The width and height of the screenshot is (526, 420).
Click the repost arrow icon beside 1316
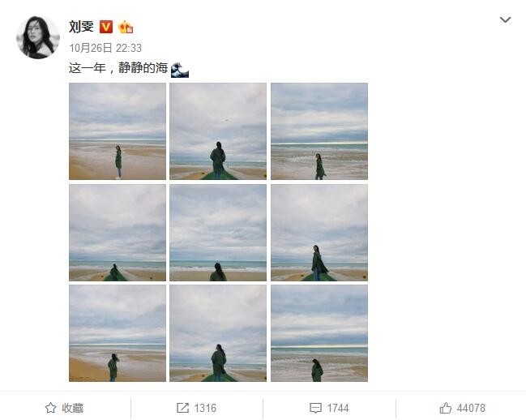[182, 408]
